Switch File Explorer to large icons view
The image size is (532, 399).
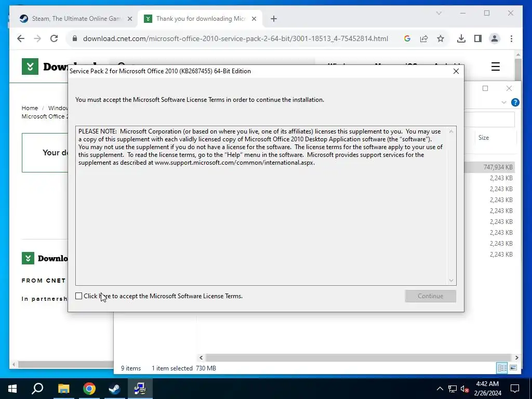tap(513, 368)
